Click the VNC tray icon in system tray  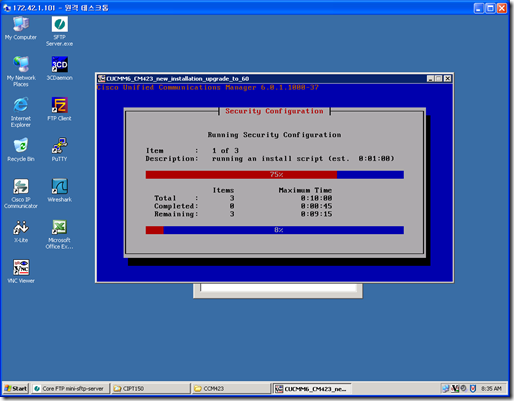coord(455,388)
